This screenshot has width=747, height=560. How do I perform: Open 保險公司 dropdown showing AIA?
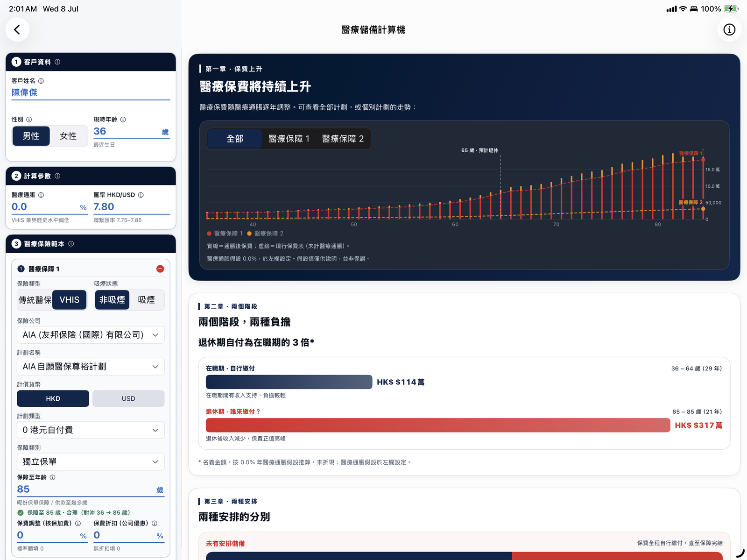point(91,335)
